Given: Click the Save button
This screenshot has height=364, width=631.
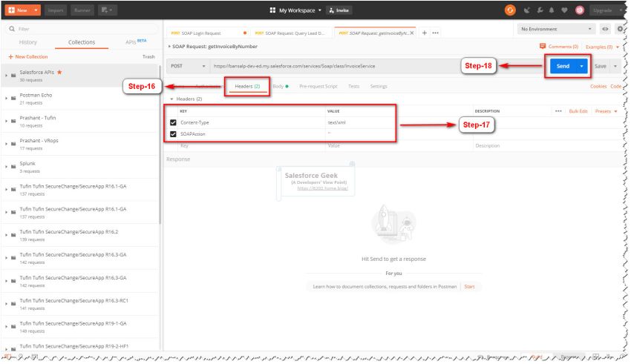Looking at the screenshot, I should [601, 66].
